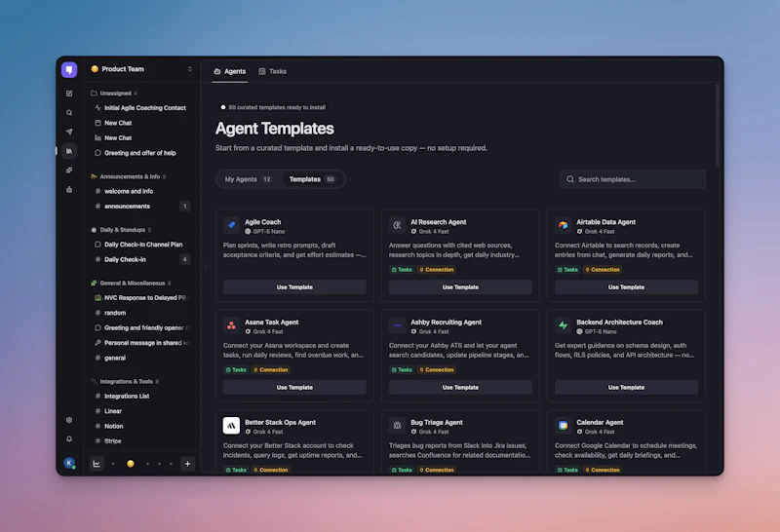Collapse the Daily & Standups section
Viewport: 780px width, 532px height.
pyautogui.click(x=121, y=230)
